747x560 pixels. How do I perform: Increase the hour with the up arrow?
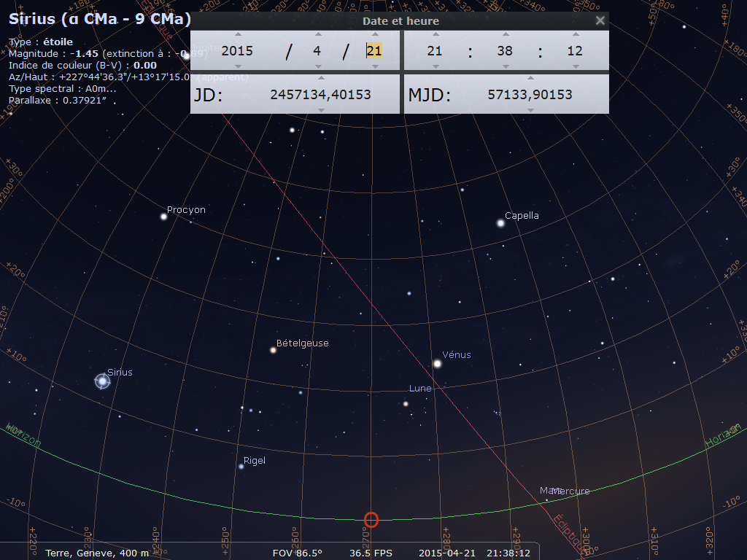(x=435, y=34)
